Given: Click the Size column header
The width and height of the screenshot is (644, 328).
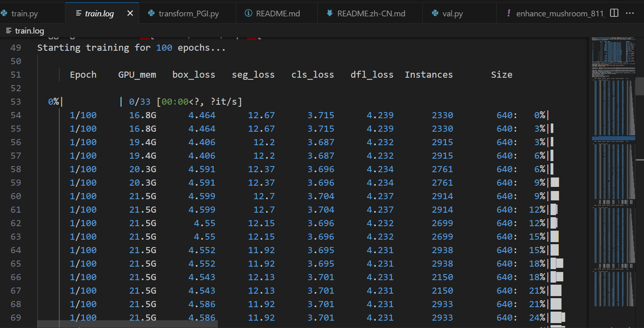Looking at the screenshot, I should [x=502, y=75].
